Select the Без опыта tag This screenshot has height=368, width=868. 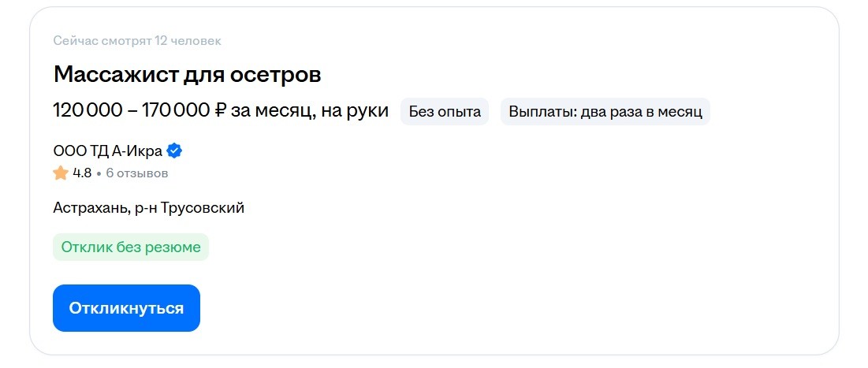(445, 112)
